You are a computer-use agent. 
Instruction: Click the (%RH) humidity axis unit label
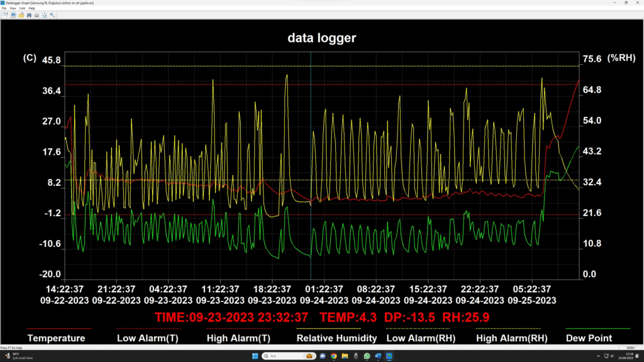pyautogui.click(x=621, y=58)
